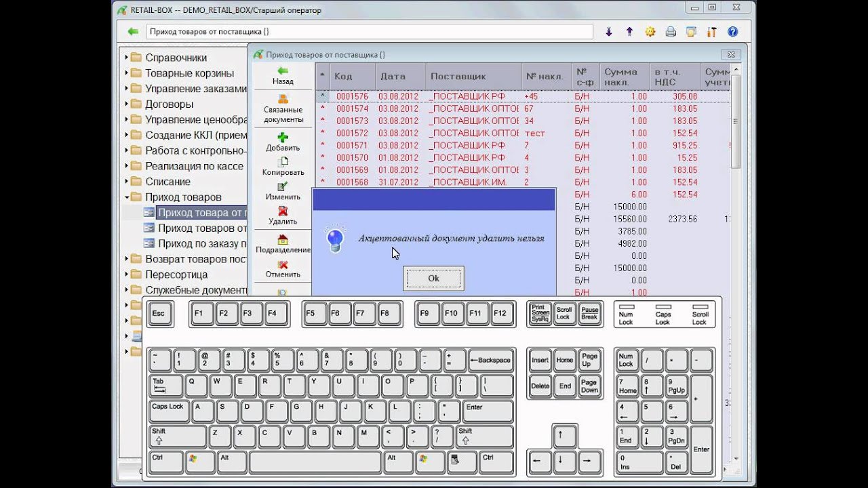Open Связанные документы
868x488 pixels.
283,109
